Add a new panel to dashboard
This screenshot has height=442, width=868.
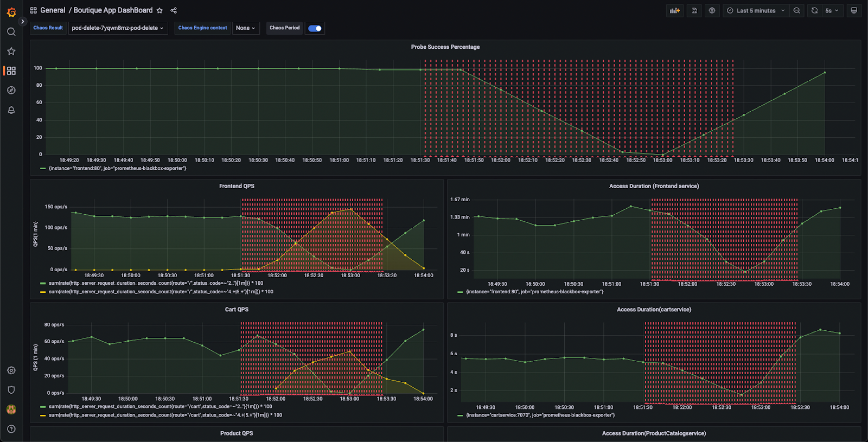pos(675,10)
